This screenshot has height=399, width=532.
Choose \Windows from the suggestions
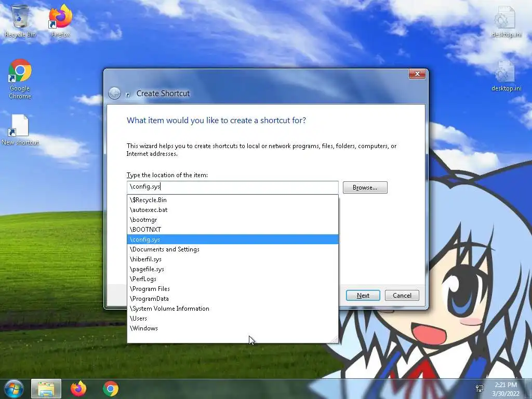pyautogui.click(x=233, y=328)
